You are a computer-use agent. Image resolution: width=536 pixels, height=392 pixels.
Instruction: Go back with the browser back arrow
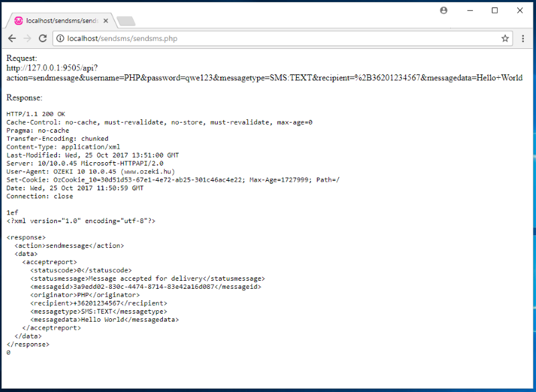(12, 38)
